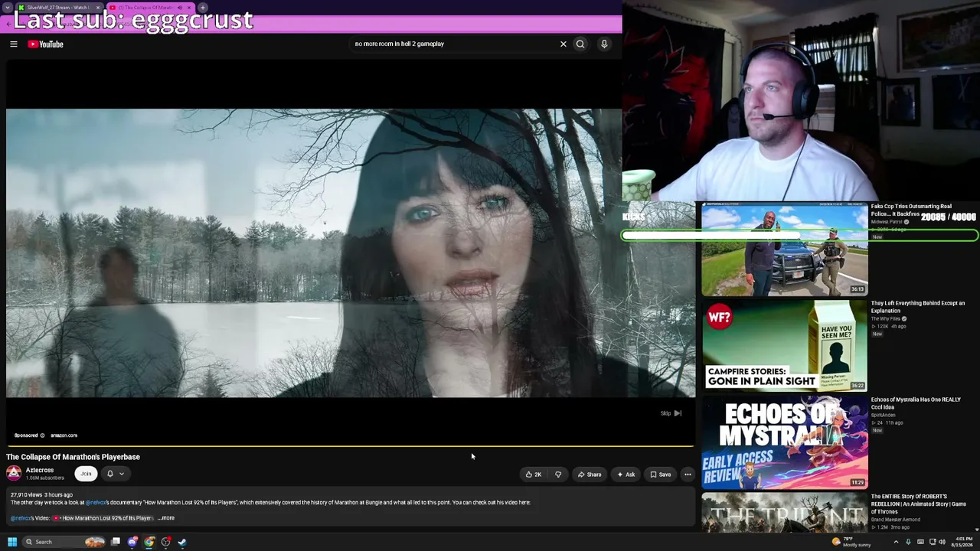This screenshot has height=551, width=980.
Task: Click the microphone tray icon
Action: pos(909,542)
